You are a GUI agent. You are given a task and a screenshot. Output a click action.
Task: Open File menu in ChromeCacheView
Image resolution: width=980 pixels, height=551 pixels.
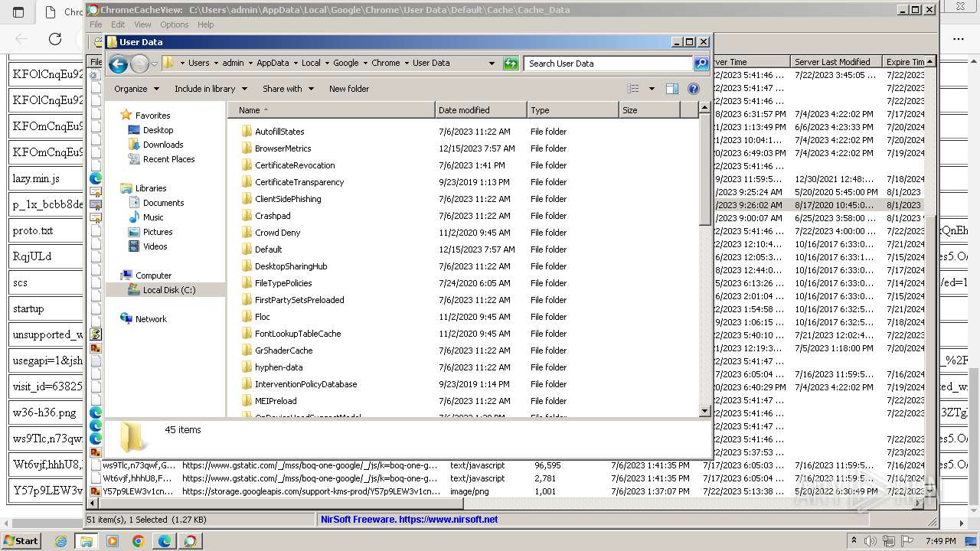(x=96, y=24)
